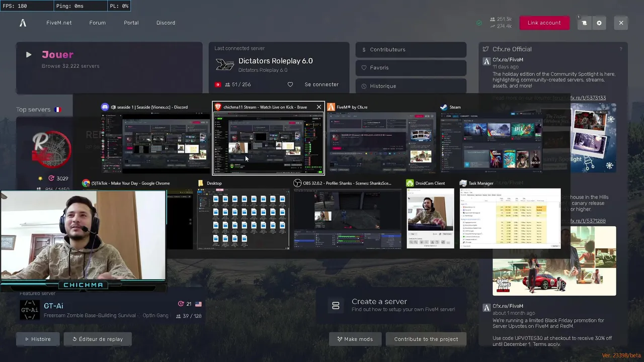Viewport: 644px width, 362px height.
Task: Click the French flag next to Top servers
Action: pos(57,110)
